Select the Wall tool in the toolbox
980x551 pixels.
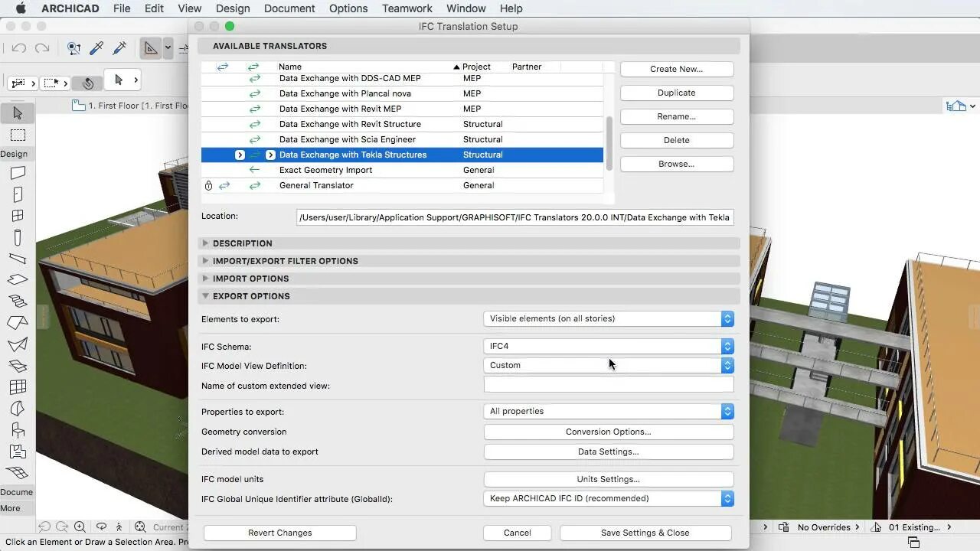[18, 173]
